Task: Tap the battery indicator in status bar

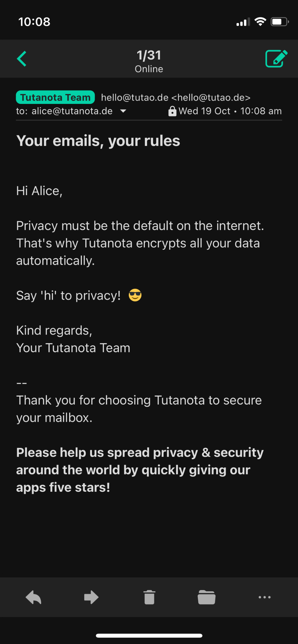Action: 279,22
